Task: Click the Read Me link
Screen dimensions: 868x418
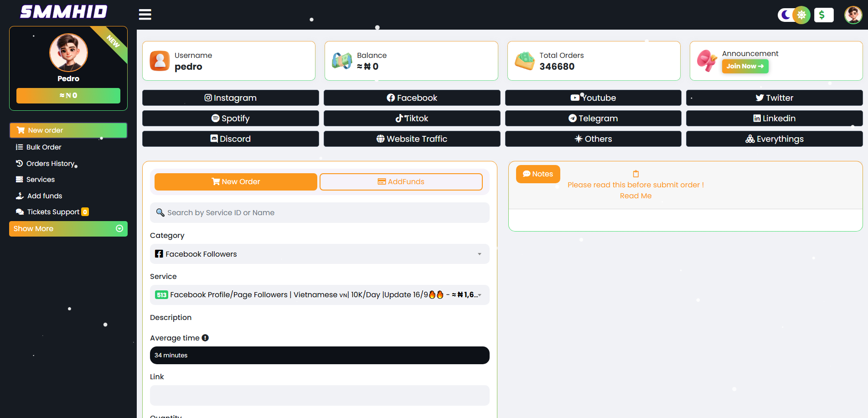Action: (x=635, y=196)
